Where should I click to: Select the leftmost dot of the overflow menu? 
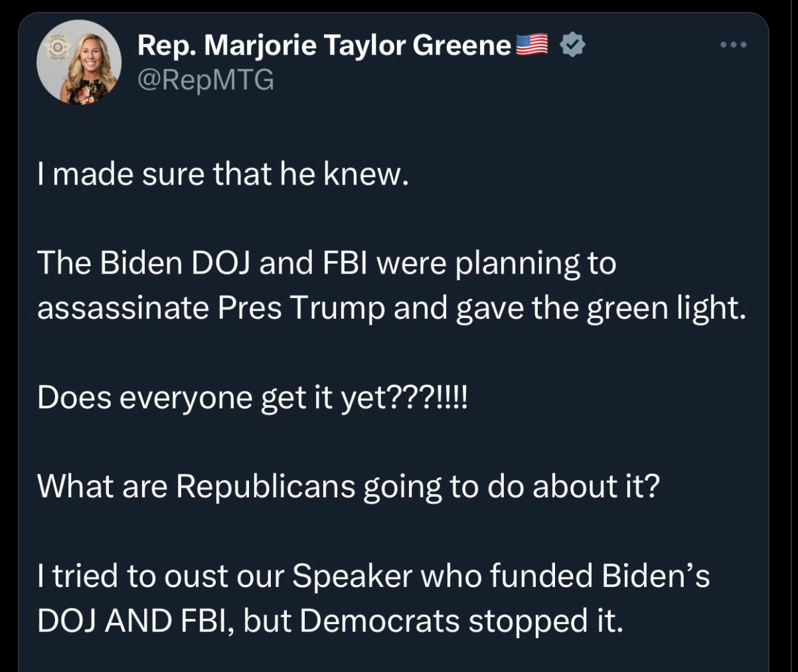(723, 44)
